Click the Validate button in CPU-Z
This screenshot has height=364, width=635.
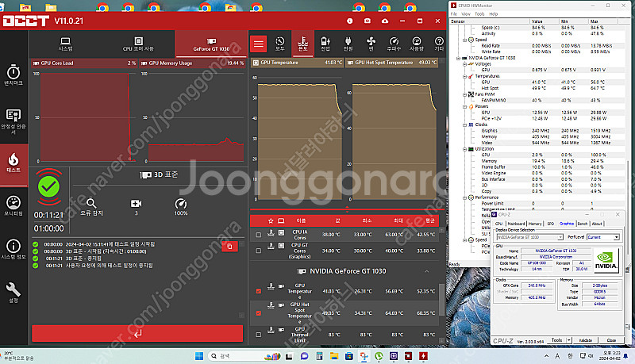click(585, 340)
